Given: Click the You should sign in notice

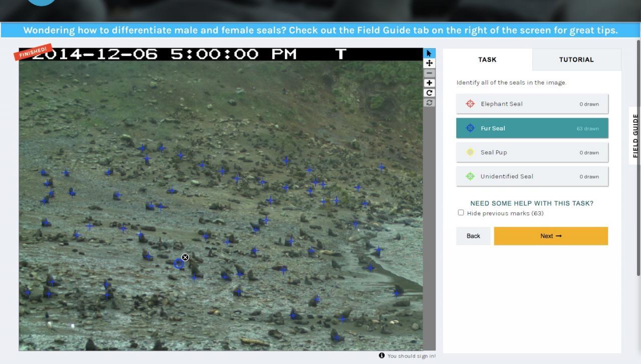Looking at the screenshot, I should [411, 356].
